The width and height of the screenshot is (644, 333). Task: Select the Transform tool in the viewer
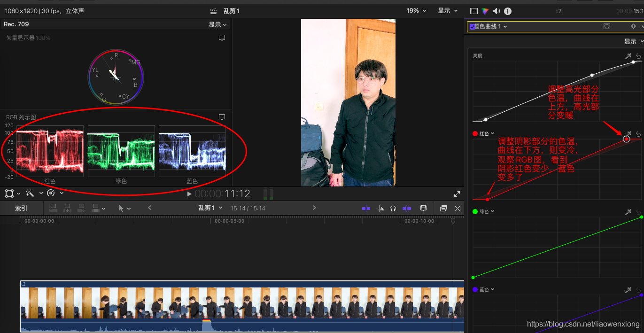coord(9,193)
